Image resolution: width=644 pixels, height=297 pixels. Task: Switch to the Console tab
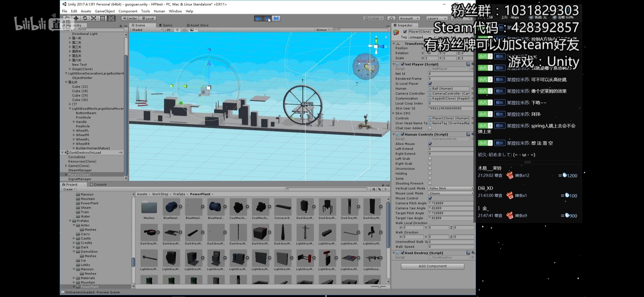pos(98,185)
